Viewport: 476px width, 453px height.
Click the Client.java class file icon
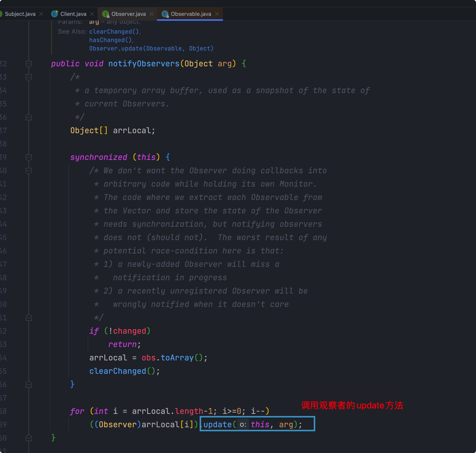click(x=54, y=14)
